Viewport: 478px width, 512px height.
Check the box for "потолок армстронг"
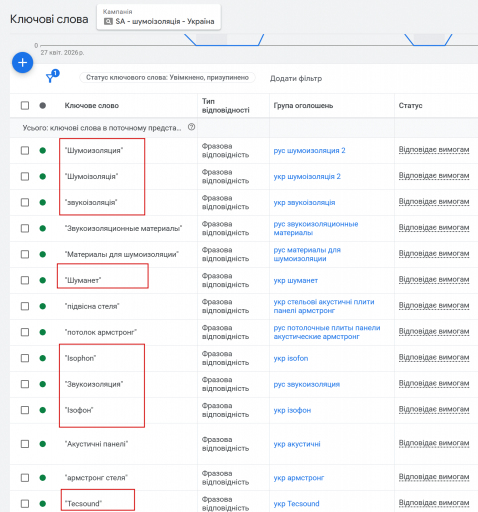tap(25, 332)
